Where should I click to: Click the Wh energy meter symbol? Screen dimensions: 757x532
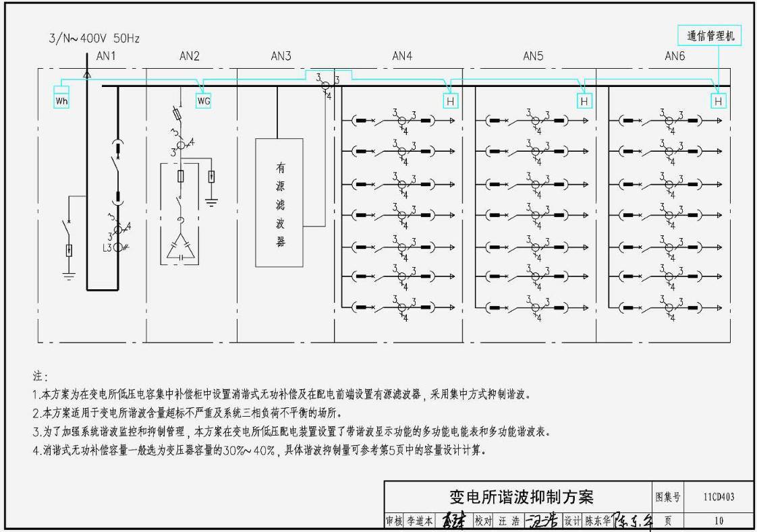[x=62, y=101]
